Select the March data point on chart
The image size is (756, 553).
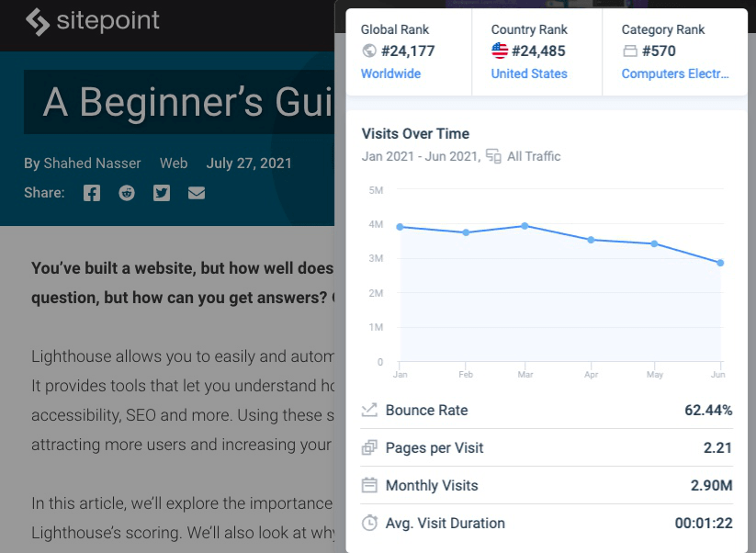[x=525, y=225]
